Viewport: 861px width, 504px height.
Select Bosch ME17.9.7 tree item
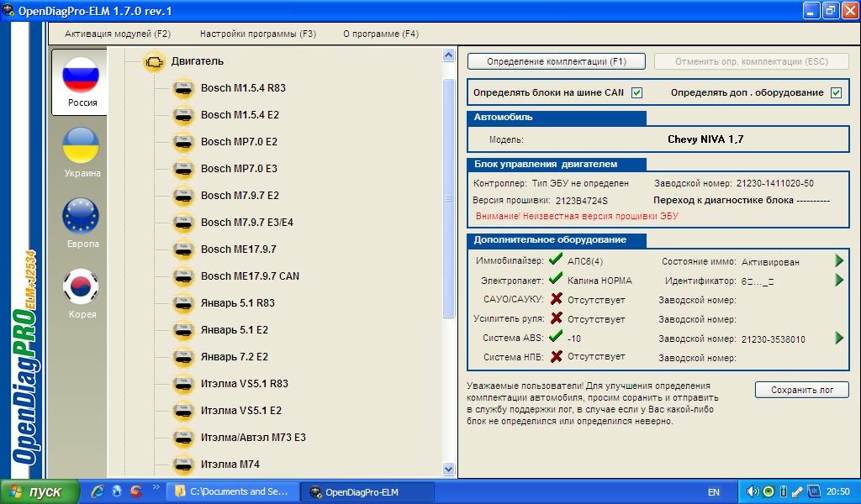pyautogui.click(x=238, y=249)
